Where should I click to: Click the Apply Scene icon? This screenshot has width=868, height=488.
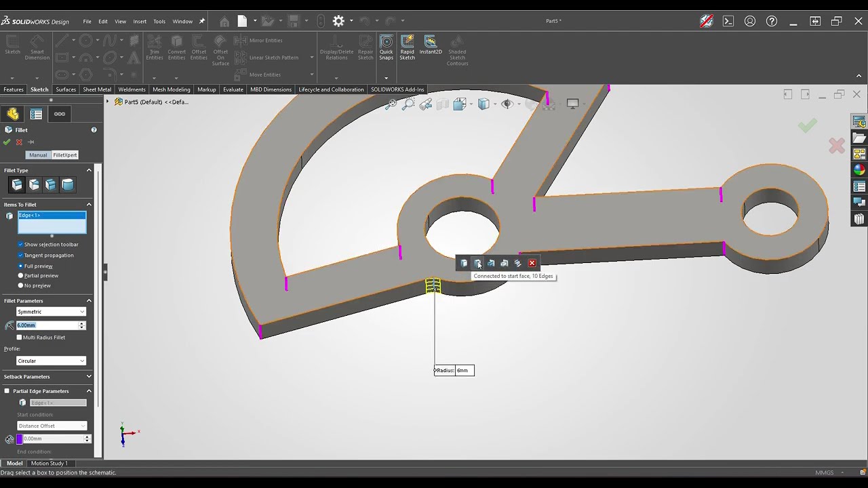549,104
